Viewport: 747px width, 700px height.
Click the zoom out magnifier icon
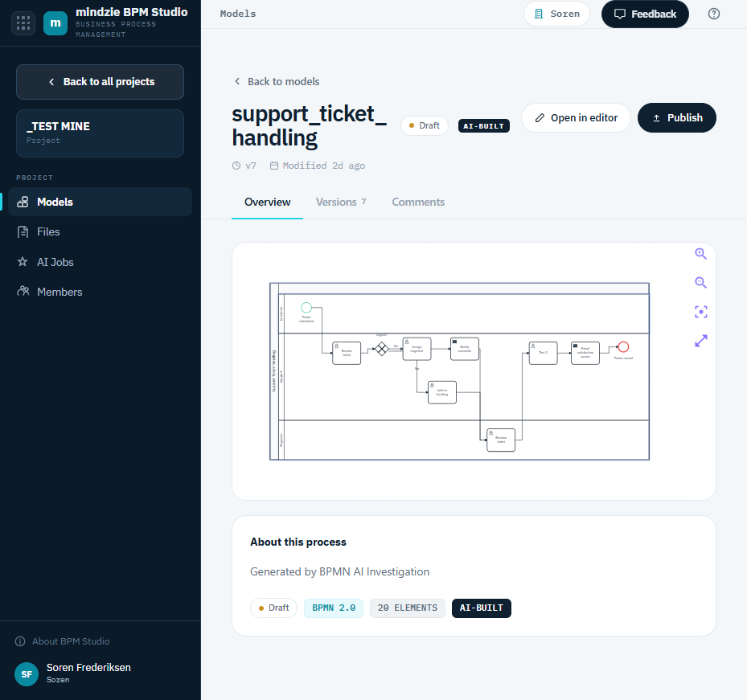[x=700, y=283]
